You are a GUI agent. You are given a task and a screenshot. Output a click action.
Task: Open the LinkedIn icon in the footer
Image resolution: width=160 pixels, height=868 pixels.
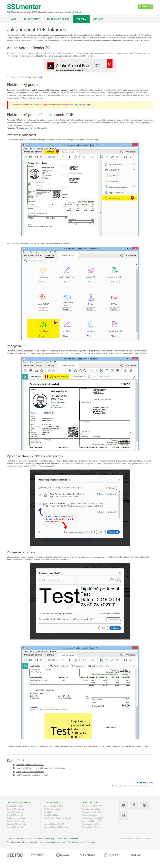click(x=144, y=805)
